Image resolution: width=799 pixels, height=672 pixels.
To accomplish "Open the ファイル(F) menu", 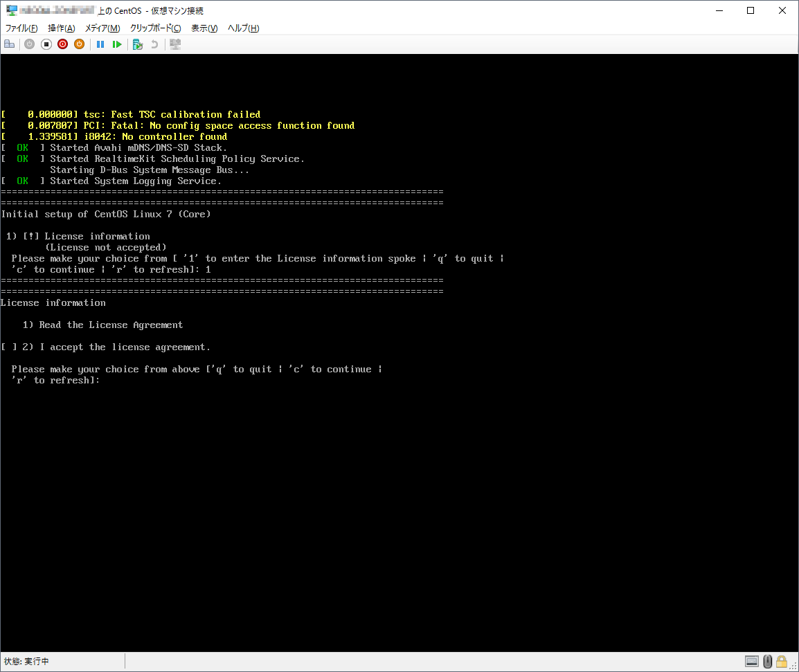I will [x=21, y=28].
